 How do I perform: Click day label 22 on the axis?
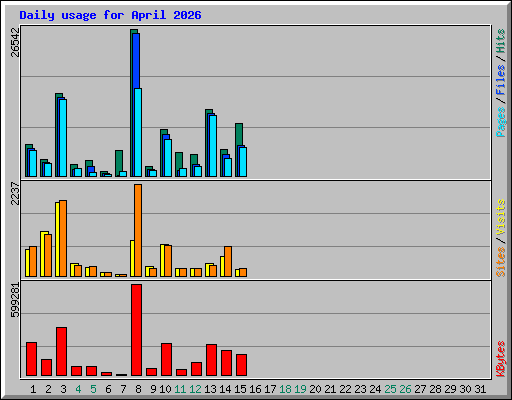[345, 389]
